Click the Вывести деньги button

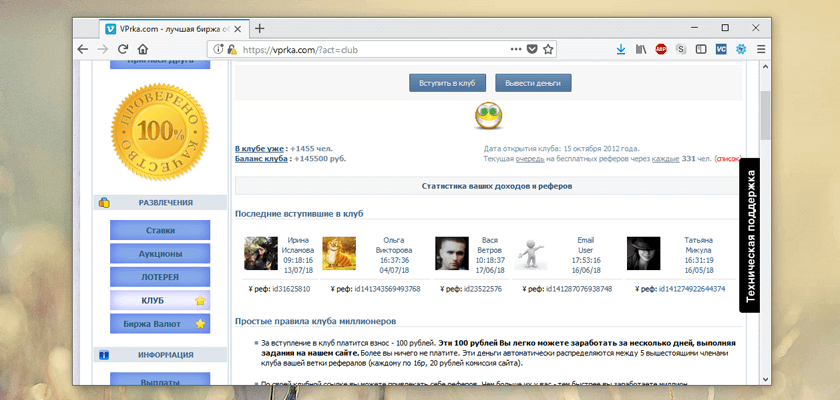pos(533,84)
